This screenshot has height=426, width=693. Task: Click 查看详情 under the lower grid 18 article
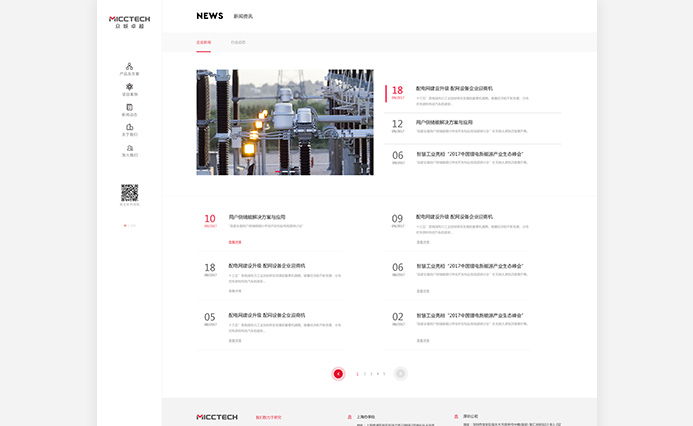[235, 291]
